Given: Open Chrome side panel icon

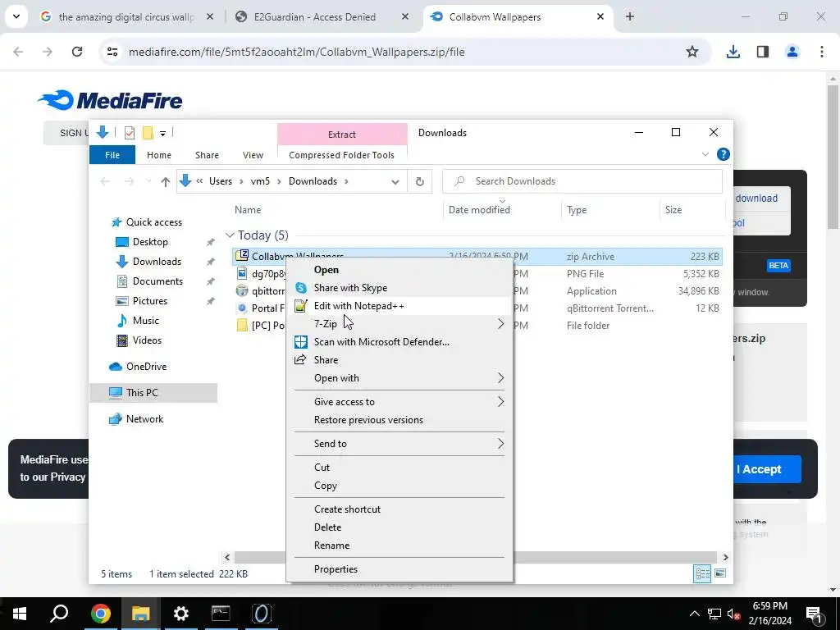Looking at the screenshot, I should (762, 52).
